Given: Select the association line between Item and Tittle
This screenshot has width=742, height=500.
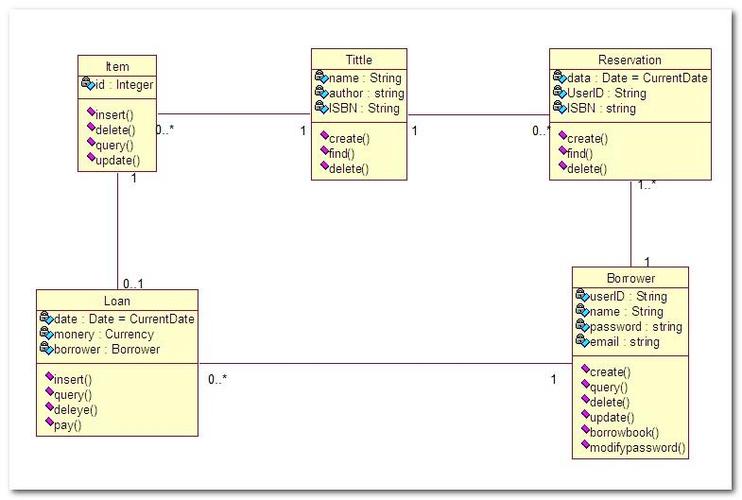Looking at the screenshot, I should [234, 114].
